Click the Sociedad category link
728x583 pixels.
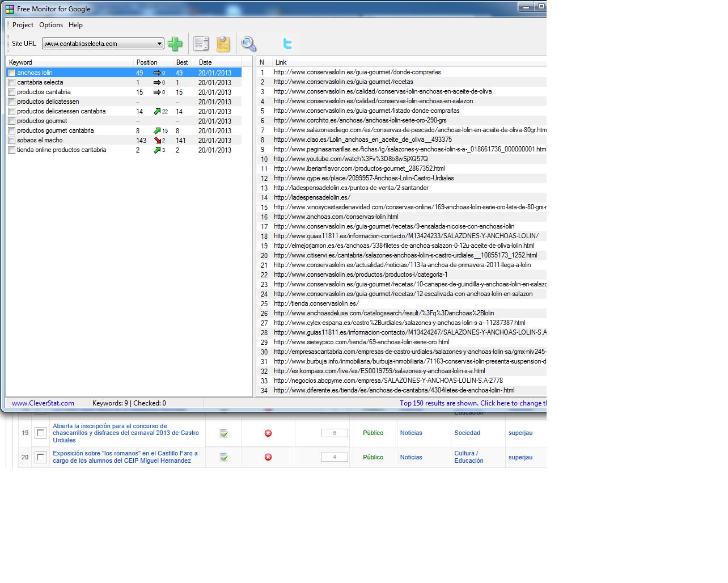pos(467,433)
